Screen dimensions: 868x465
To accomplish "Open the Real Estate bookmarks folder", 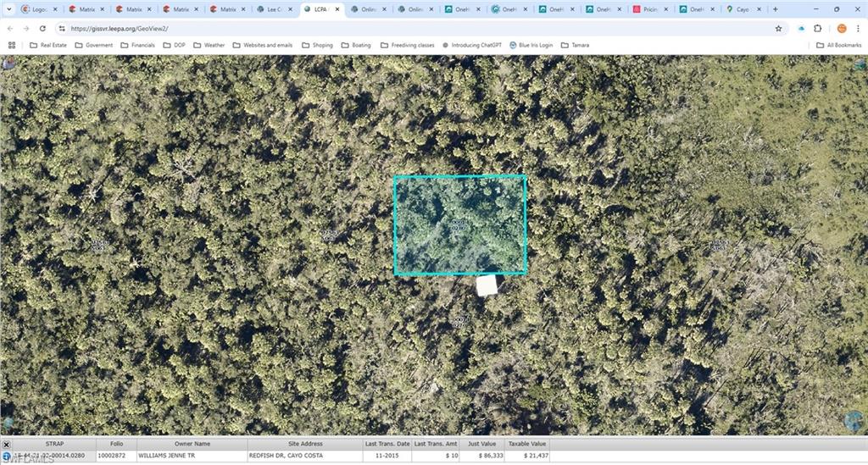I will (48, 46).
